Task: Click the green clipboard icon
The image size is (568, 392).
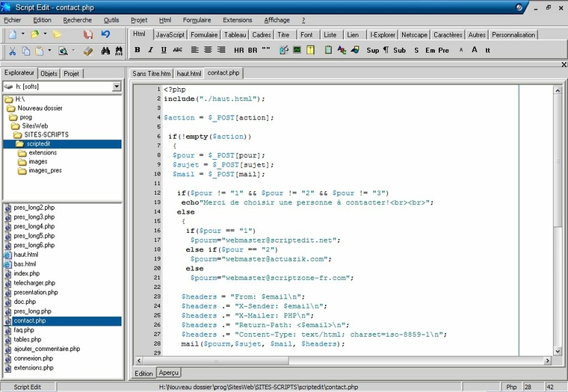Action: point(328,50)
